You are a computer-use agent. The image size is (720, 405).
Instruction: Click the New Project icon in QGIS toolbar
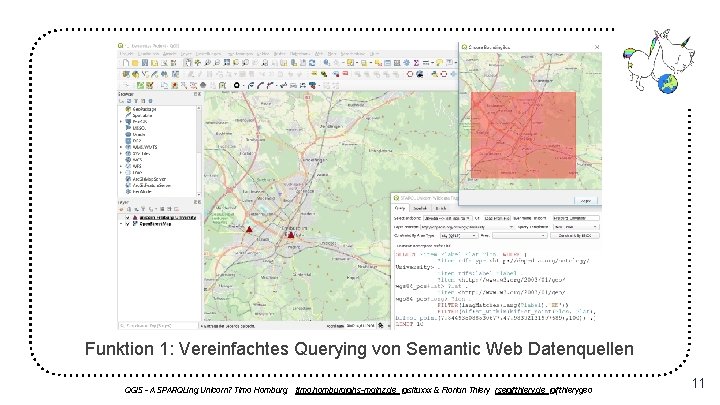coord(126,62)
